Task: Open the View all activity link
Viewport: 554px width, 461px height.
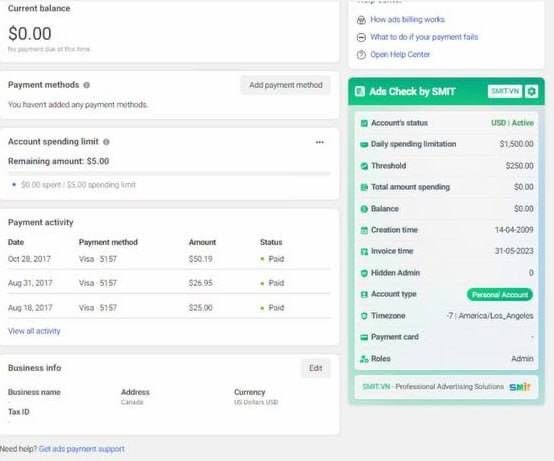Action: click(x=34, y=331)
